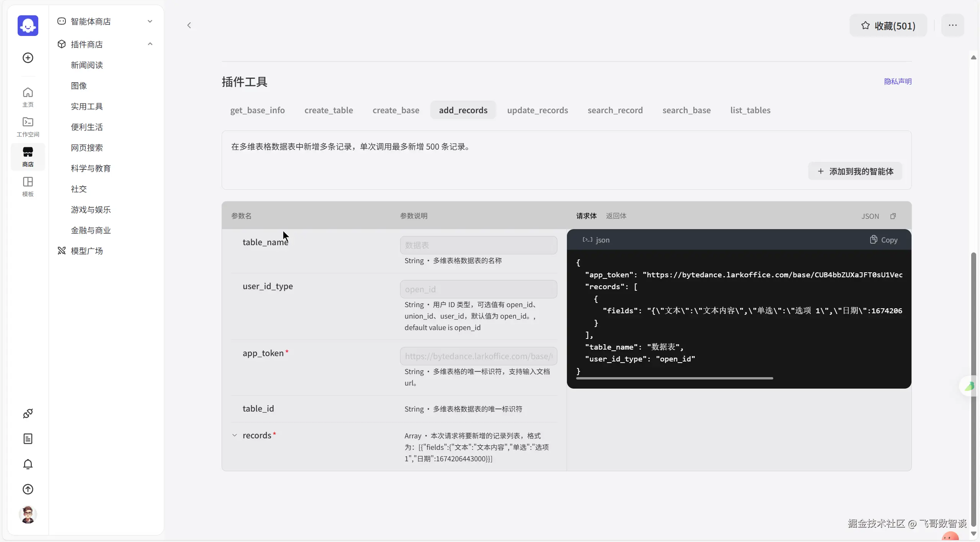
Task: Click the Coze logo icon
Action: point(28,26)
